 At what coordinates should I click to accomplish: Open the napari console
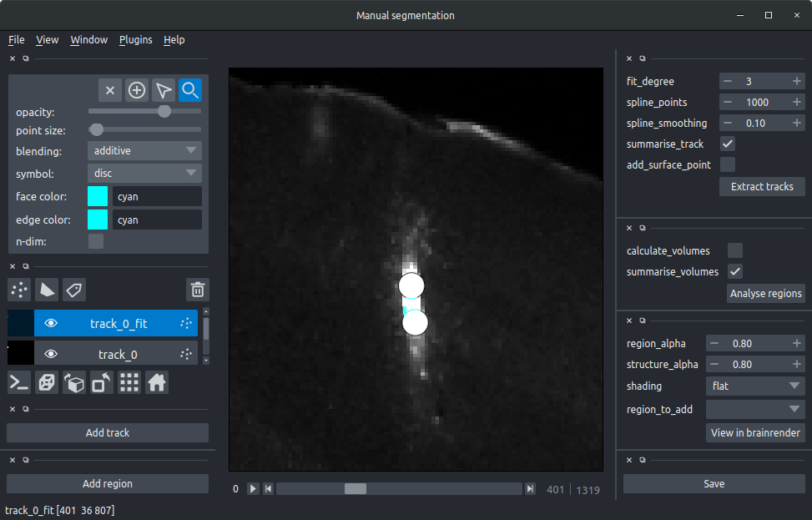18,382
